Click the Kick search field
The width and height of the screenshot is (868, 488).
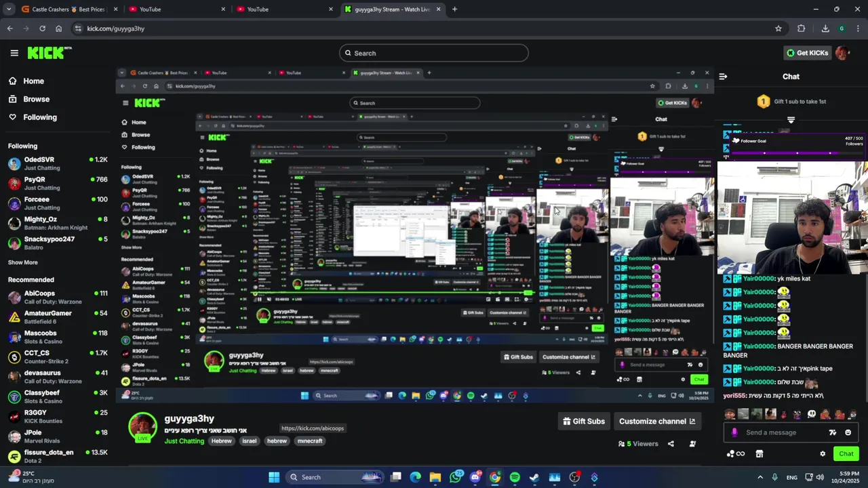(434, 53)
